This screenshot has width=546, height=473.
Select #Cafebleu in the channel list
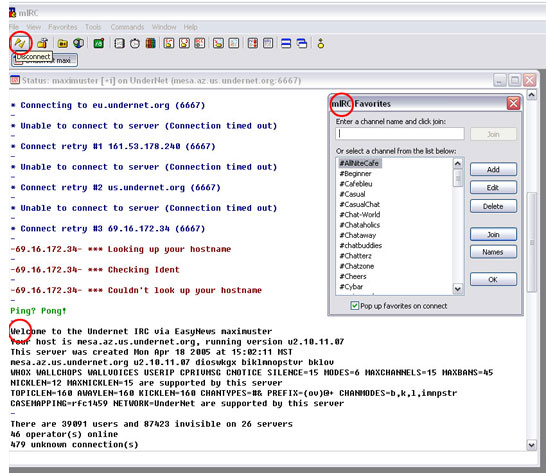[x=356, y=184]
